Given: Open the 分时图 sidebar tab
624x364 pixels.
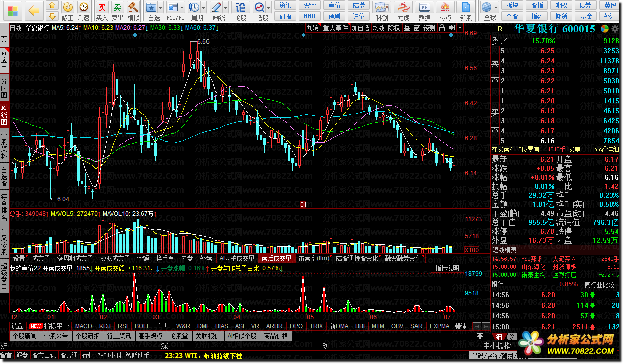Looking at the screenshot, I should pos(4,88).
